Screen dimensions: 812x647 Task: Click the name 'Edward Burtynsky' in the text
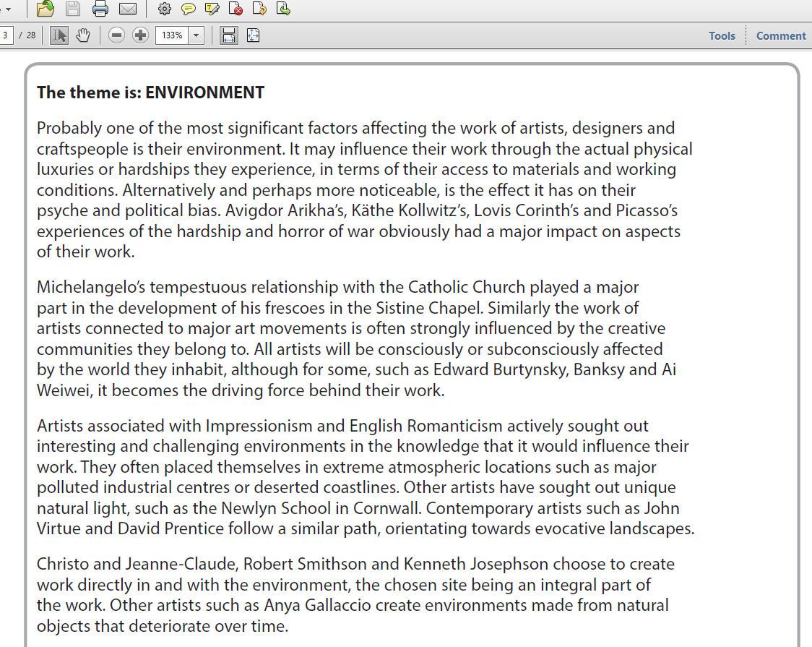click(500, 369)
